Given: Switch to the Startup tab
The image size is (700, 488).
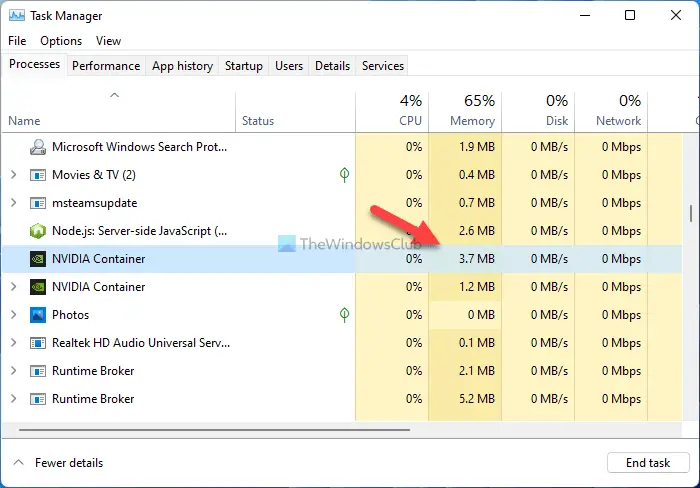Looking at the screenshot, I should point(244,66).
